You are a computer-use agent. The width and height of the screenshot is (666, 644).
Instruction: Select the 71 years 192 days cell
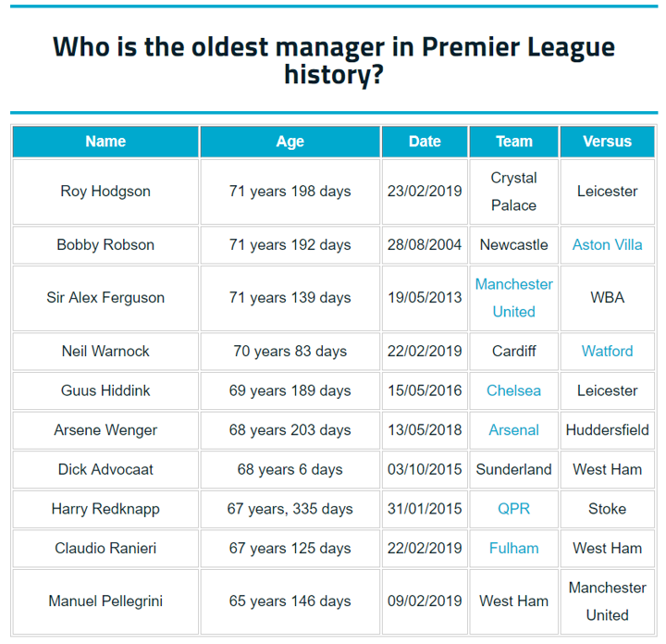point(290,245)
